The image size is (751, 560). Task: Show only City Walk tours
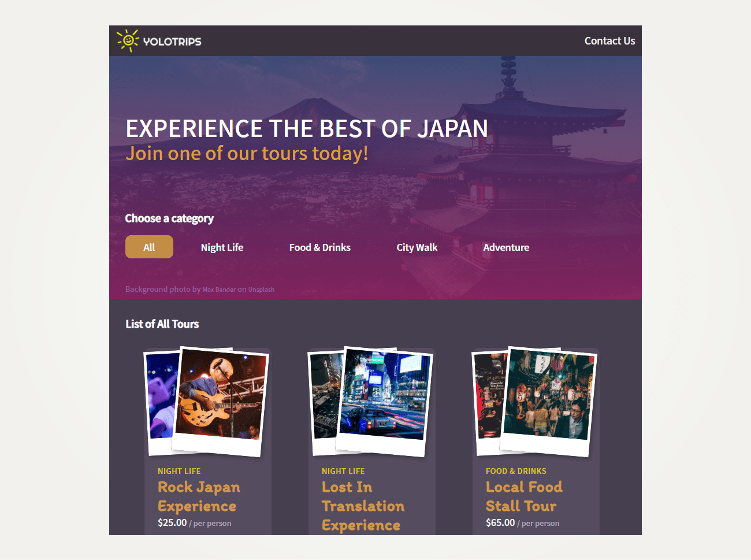tap(417, 247)
